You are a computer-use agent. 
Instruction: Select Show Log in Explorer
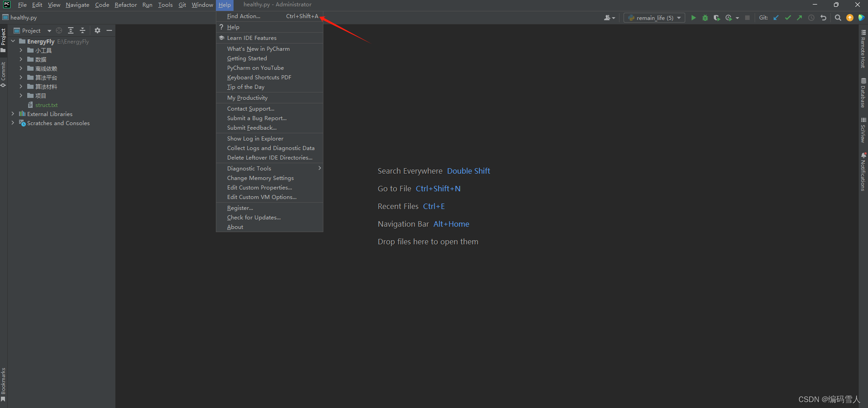tap(269, 139)
